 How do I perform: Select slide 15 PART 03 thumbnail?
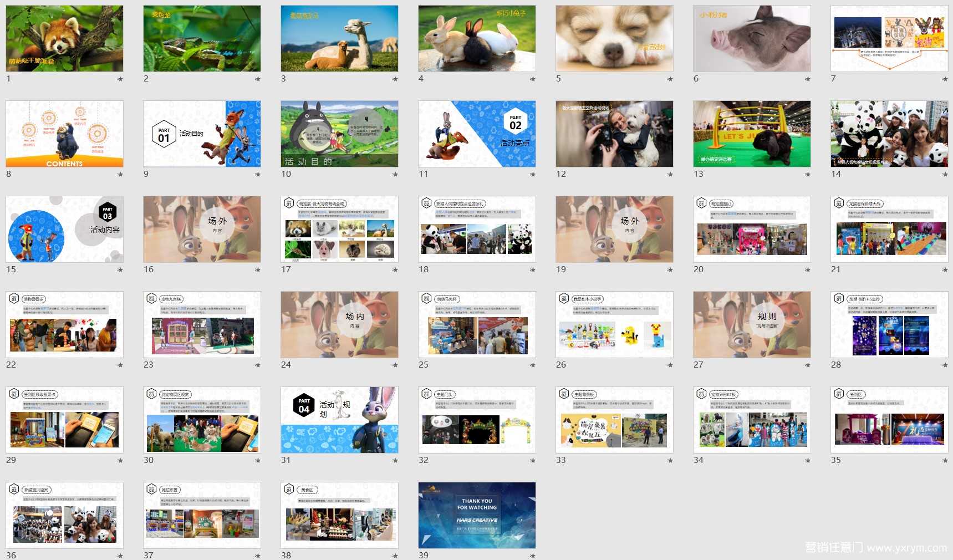[x=65, y=229]
